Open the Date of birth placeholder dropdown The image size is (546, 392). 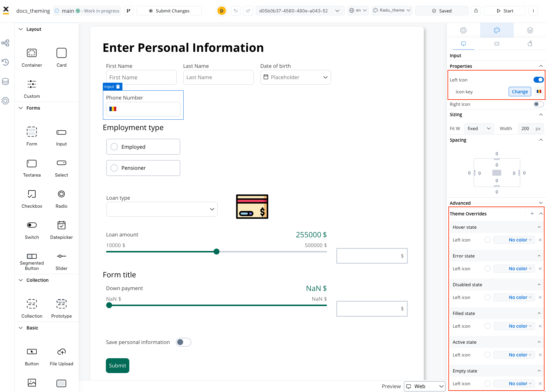point(296,77)
